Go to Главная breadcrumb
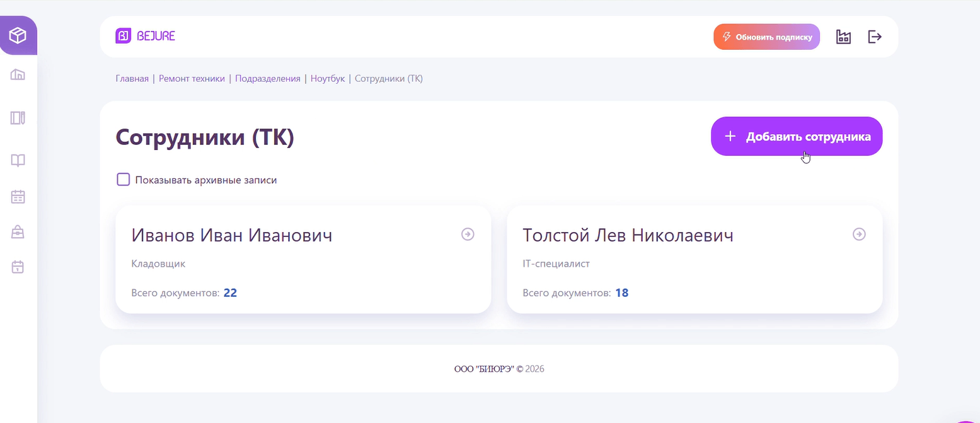980x423 pixels. click(132, 79)
